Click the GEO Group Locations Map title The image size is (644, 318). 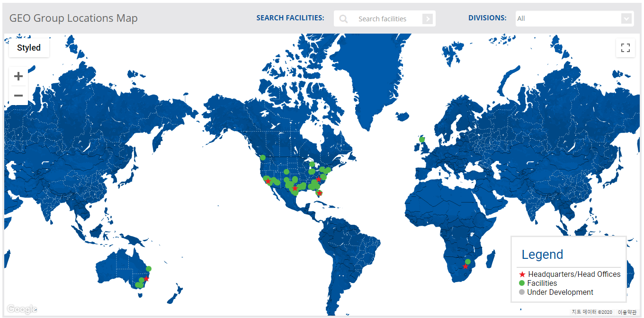point(73,18)
